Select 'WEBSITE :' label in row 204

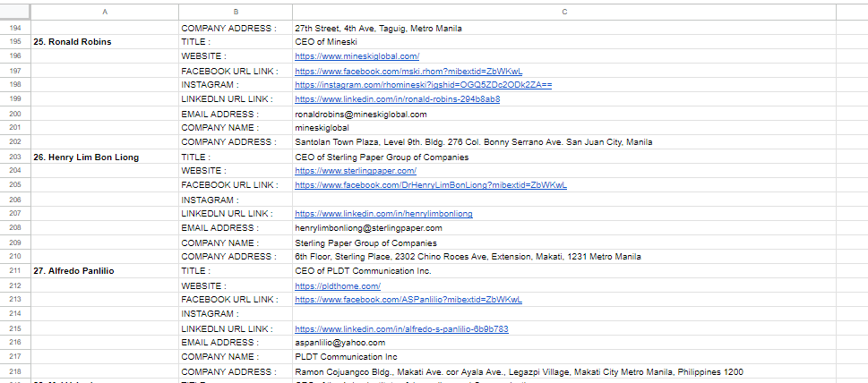tap(236, 171)
